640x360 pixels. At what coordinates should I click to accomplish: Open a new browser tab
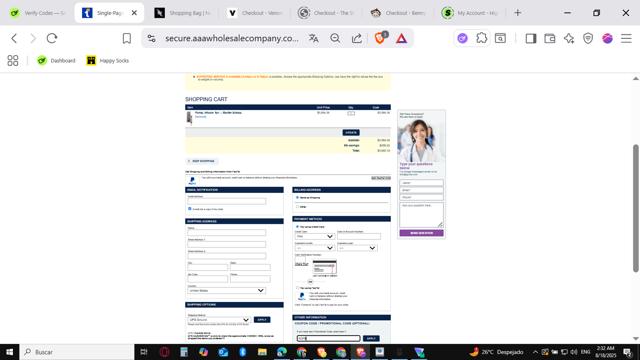518,13
